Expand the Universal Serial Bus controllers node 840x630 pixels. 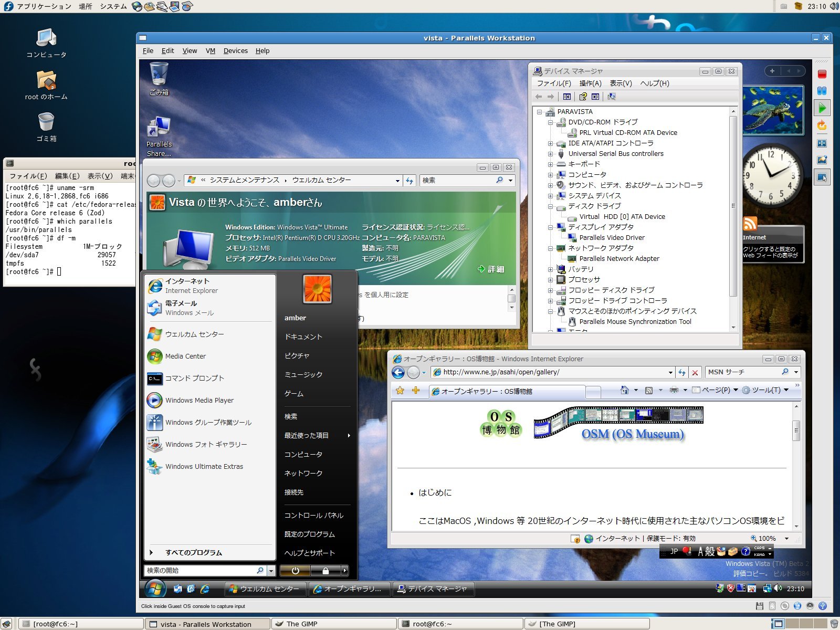550,154
